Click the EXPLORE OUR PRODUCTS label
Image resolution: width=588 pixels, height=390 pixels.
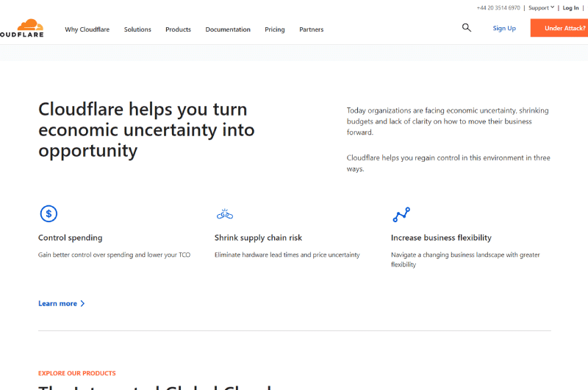[x=77, y=373]
